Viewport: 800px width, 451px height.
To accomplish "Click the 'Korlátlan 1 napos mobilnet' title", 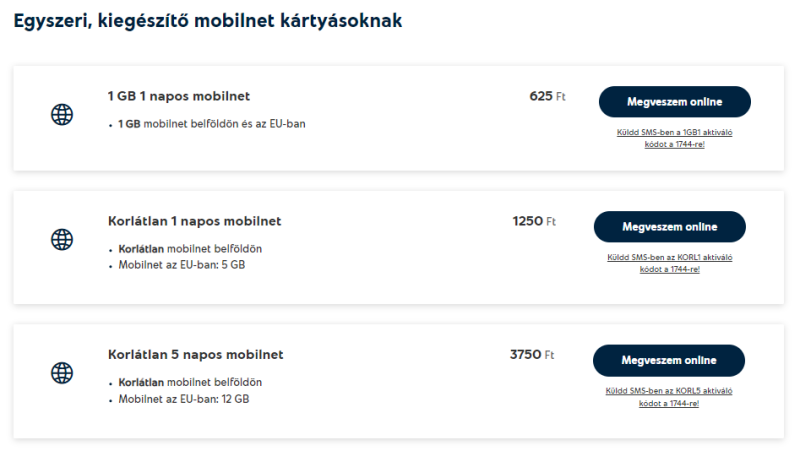I will coord(194,221).
